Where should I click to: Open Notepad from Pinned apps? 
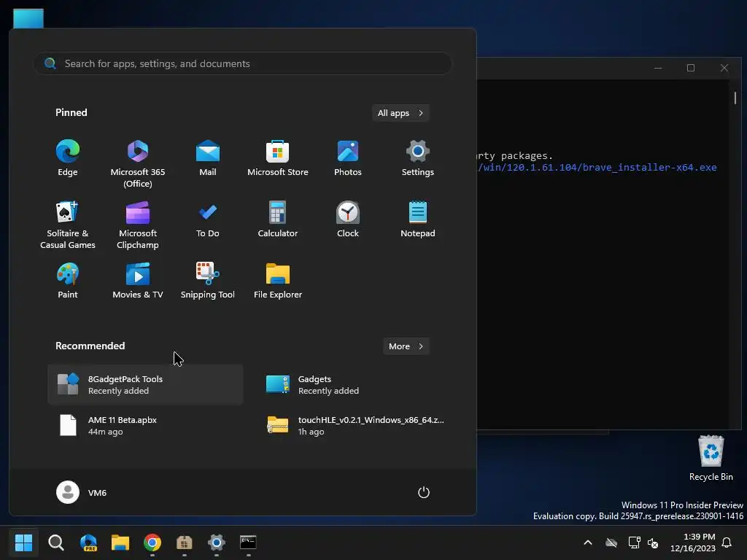(418, 219)
